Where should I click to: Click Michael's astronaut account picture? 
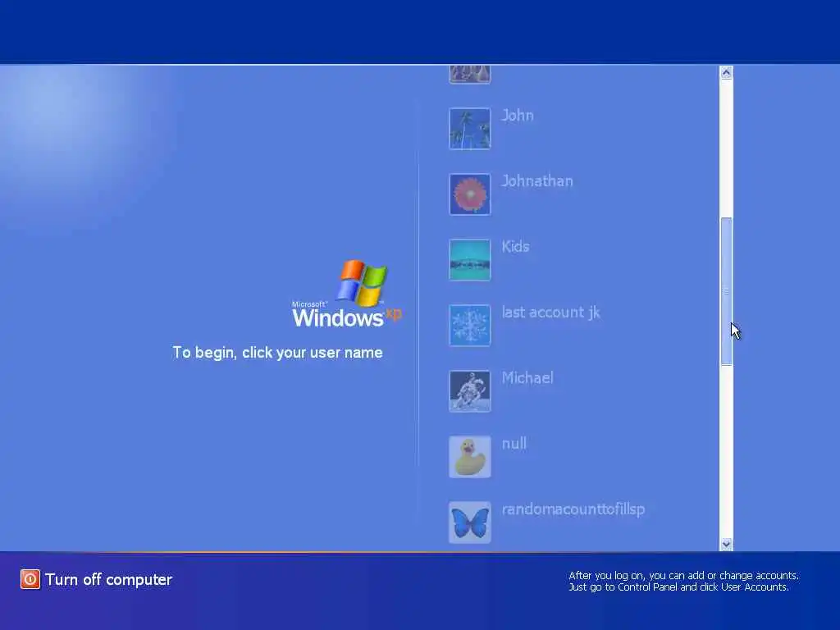[x=470, y=391]
